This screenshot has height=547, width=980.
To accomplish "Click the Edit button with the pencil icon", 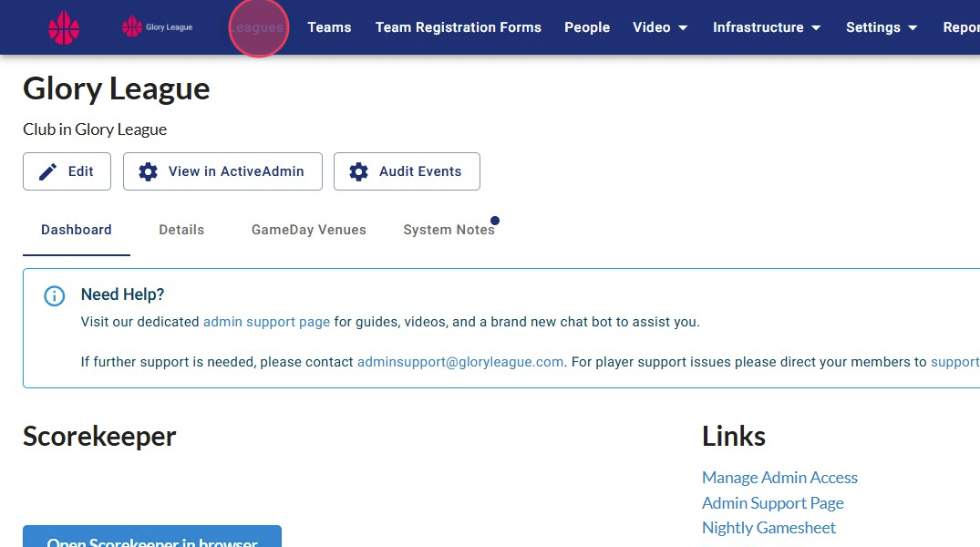I will 67,171.
